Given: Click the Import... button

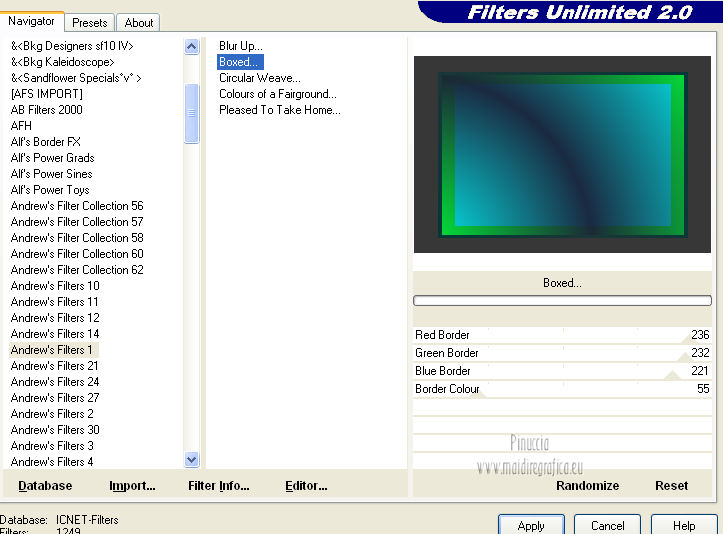Looking at the screenshot, I should coord(132,486).
